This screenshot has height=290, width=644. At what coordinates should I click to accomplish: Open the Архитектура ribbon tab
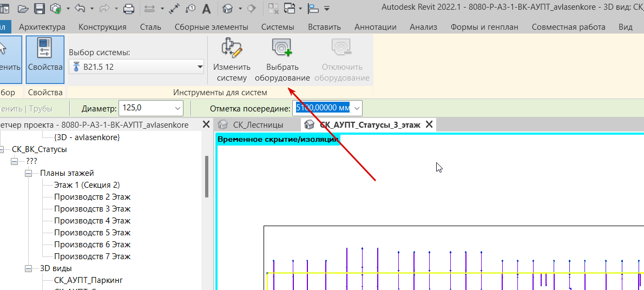point(42,27)
